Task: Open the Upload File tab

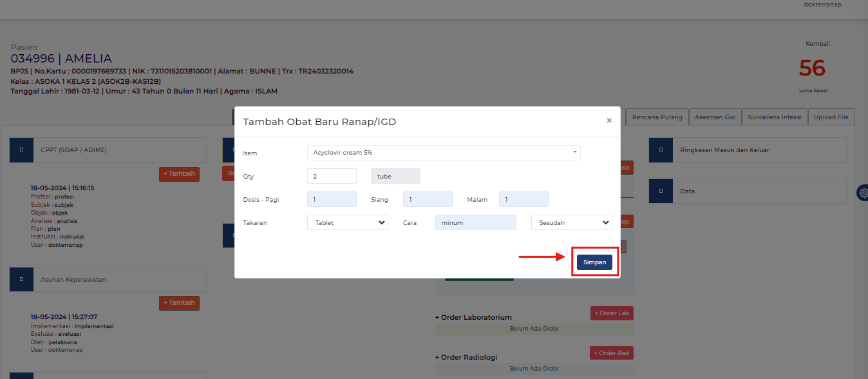Action: pos(831,117)
